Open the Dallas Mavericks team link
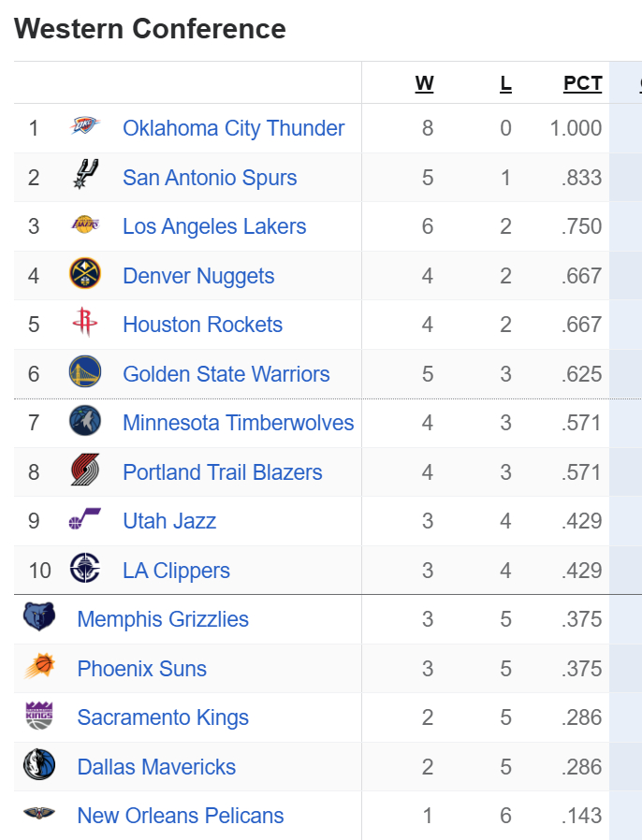 [156, 767]
